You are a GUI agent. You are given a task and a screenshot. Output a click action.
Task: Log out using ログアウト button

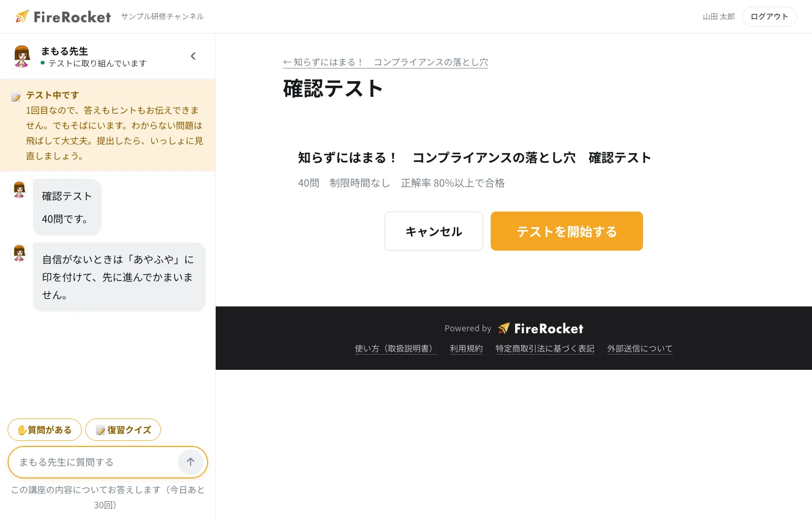pos(769,17)
